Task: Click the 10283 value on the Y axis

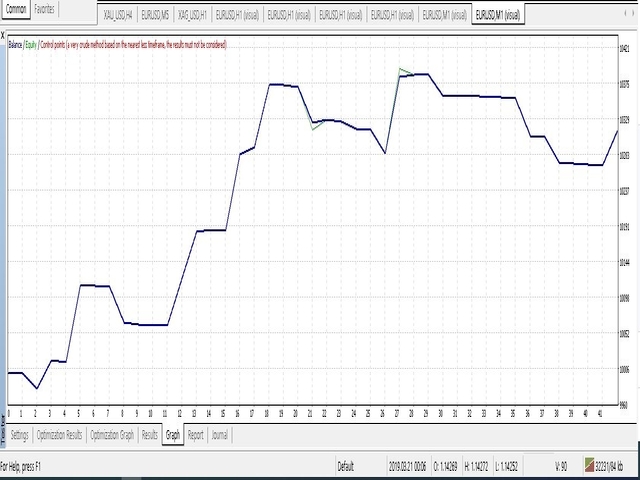Action: (624, 156)
